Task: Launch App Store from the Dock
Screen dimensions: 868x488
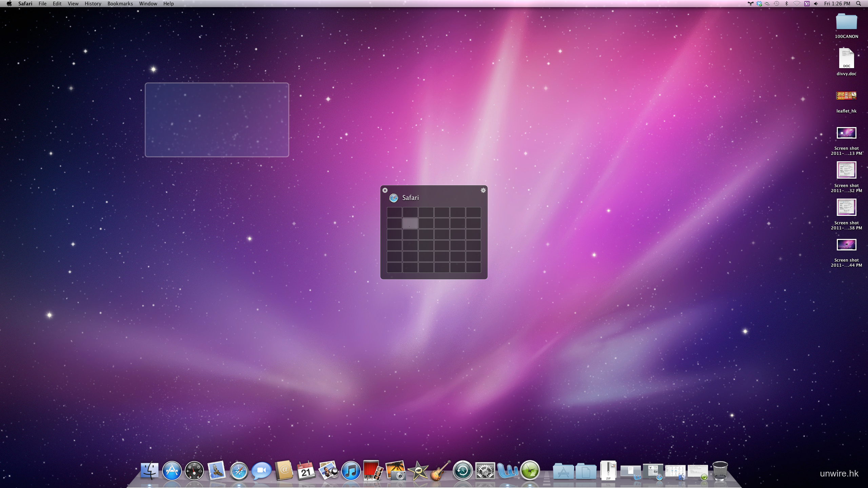Action: coord(172,471)
